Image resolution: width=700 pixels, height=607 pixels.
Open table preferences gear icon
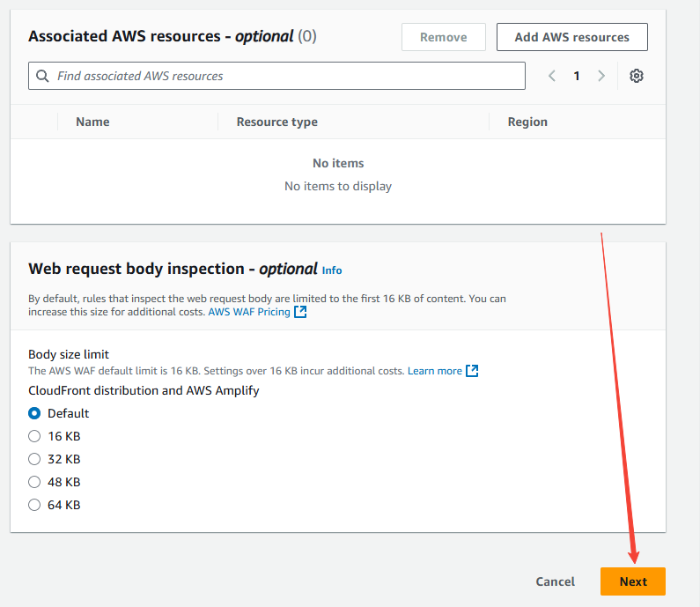point(637,76)
